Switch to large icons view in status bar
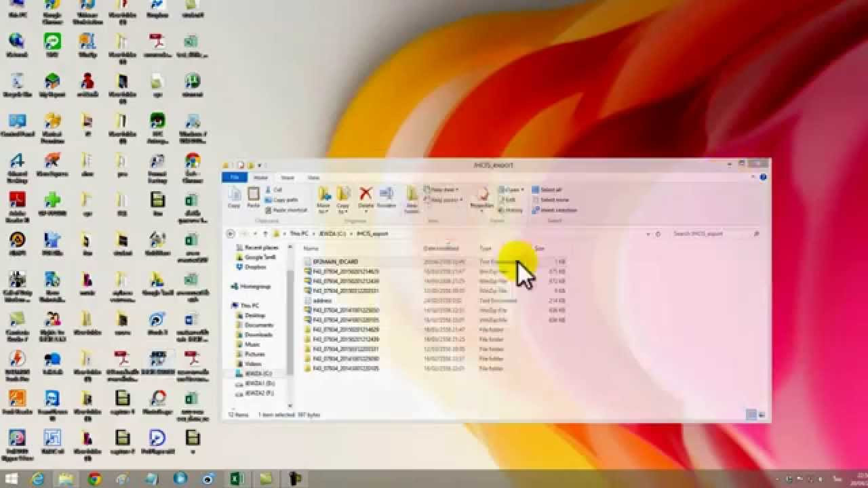 coord(762,415)
